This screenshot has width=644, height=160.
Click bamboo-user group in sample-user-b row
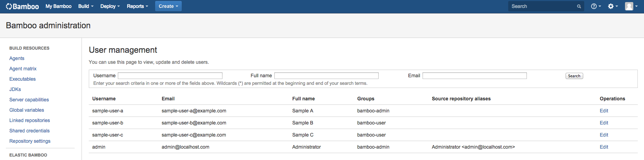click(371, 123)
